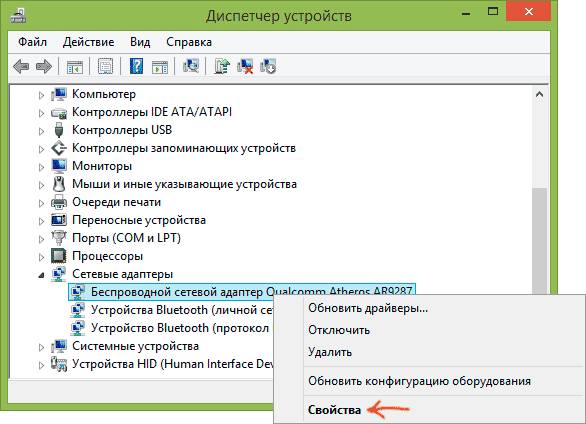The width and height of the screenshot is (586, 424).
Task: Expand the Порты (COM и LPT) node
Action: click(x=41, y=239)
